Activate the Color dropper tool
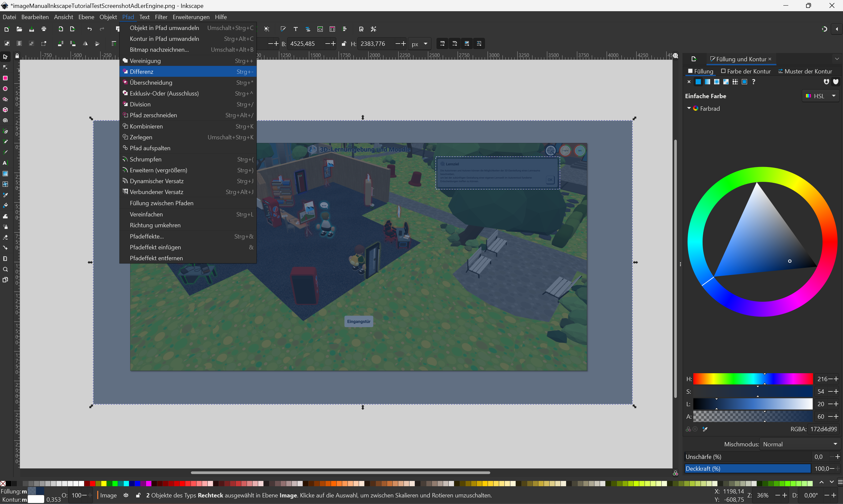This screenshot has height=504, width=843. [5, 195]
